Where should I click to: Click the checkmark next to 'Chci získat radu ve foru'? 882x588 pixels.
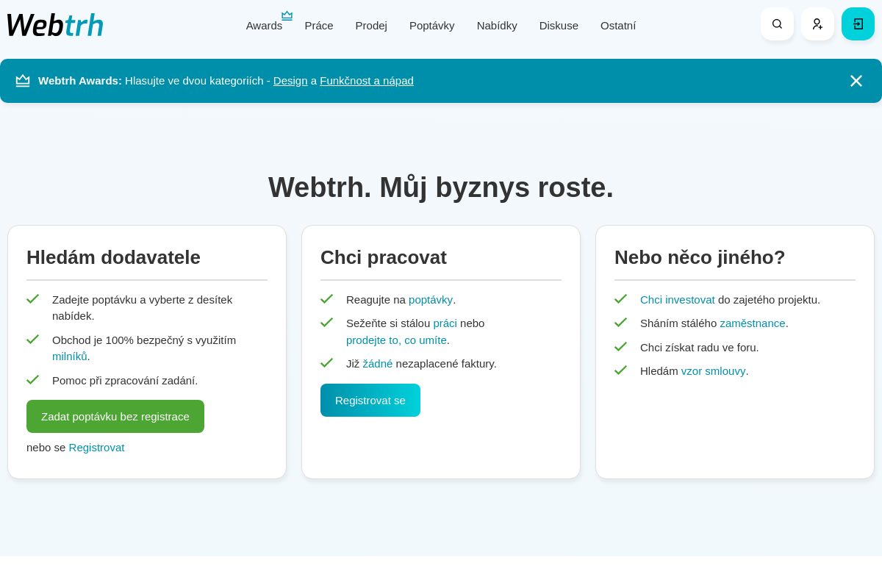621,346
